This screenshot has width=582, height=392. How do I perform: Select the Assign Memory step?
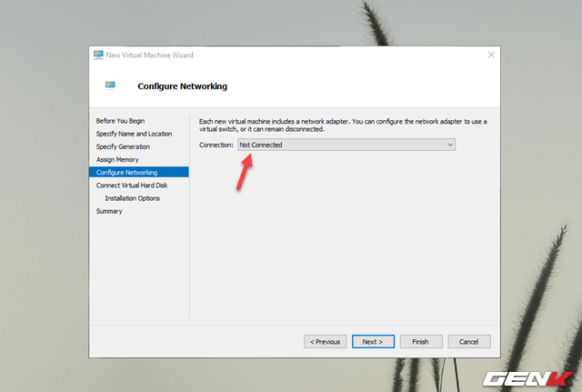(x=117, y=160)
